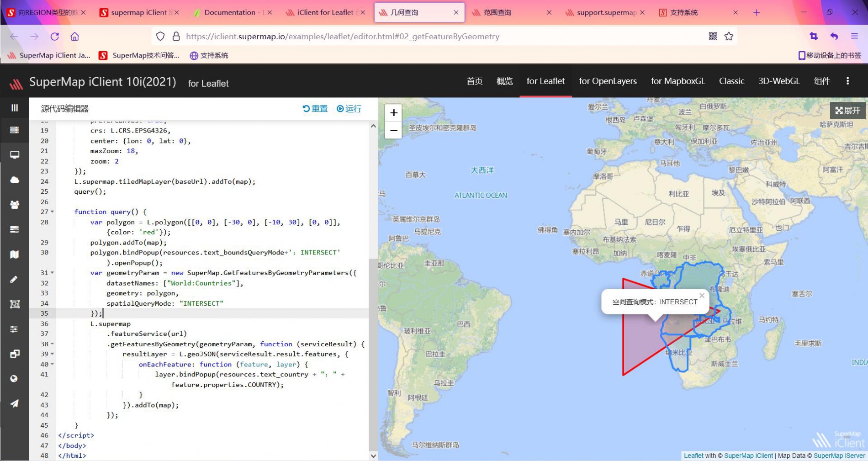The image size is (868, 461).
Task: Open the browser hamburger menu
Action: [x=854, y=37]
